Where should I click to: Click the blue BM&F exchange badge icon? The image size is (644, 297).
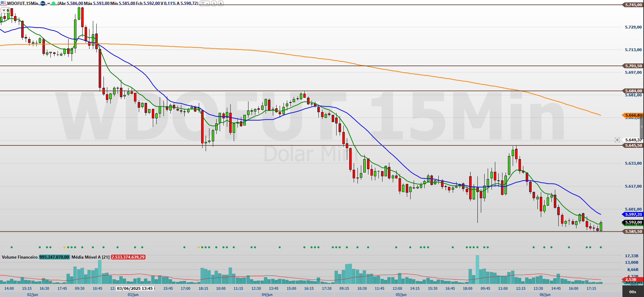click(x=43, y=3)
